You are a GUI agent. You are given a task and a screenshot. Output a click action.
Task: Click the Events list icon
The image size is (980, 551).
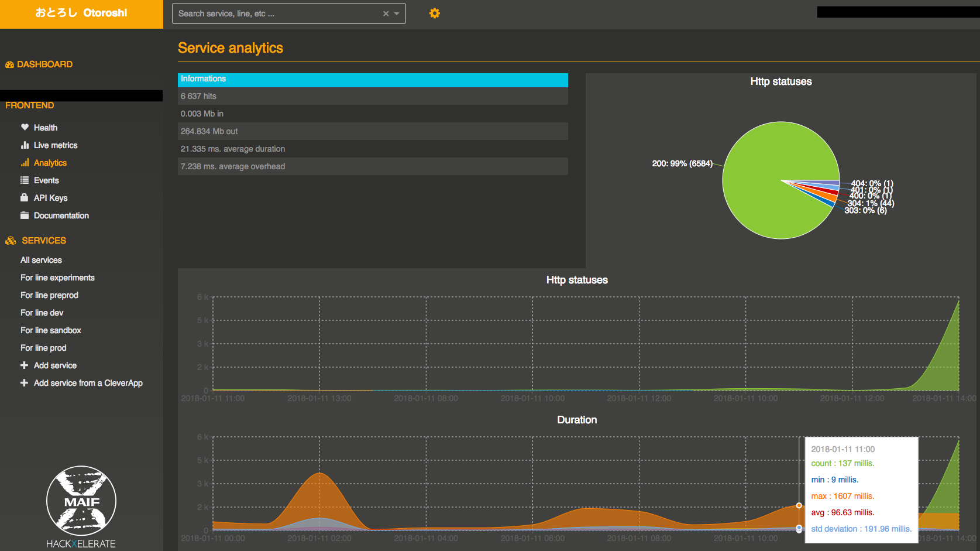tap(25, 180)
